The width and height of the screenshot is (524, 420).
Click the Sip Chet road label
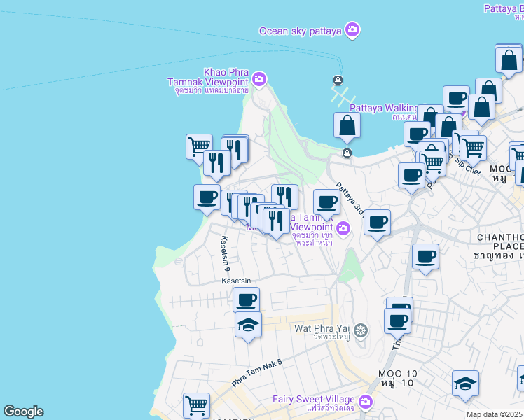pos(468,167)
